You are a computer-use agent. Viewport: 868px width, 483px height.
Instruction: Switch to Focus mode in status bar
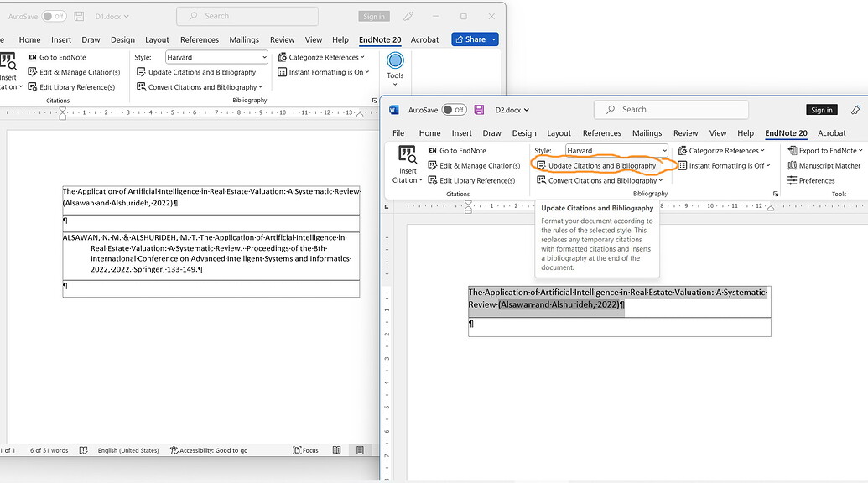(x=305, y=449)
